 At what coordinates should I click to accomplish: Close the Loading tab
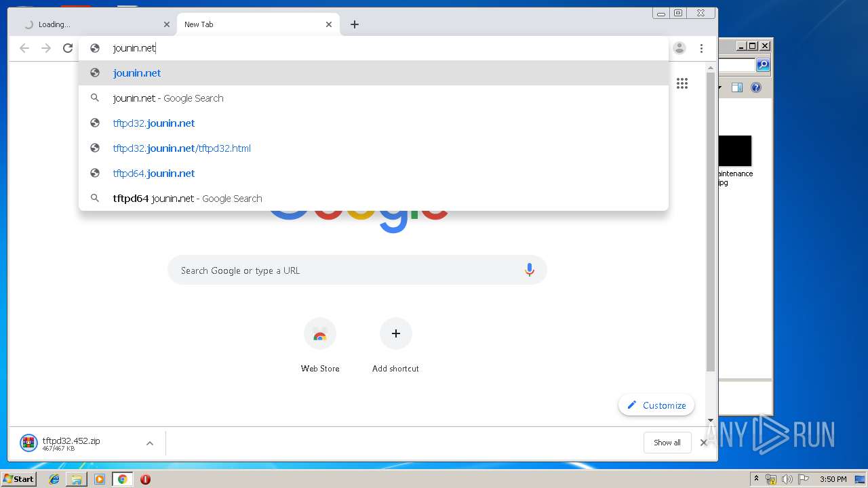point(167,24)
